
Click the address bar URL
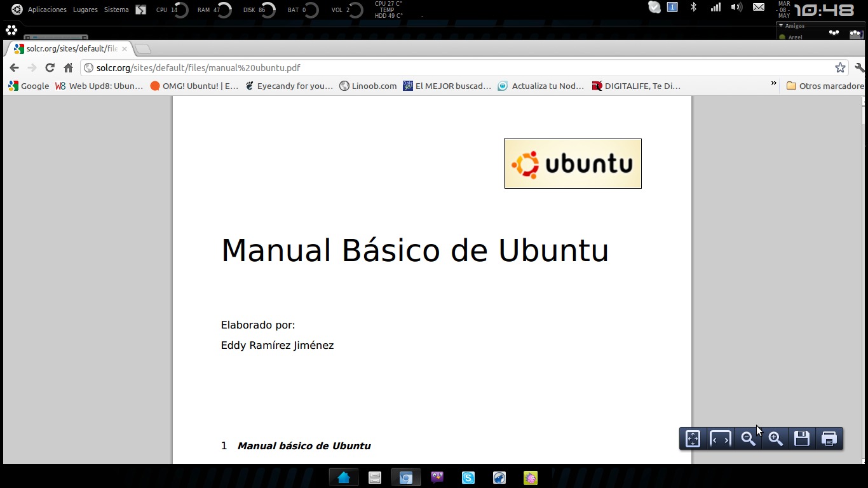(x=198, y=68)
